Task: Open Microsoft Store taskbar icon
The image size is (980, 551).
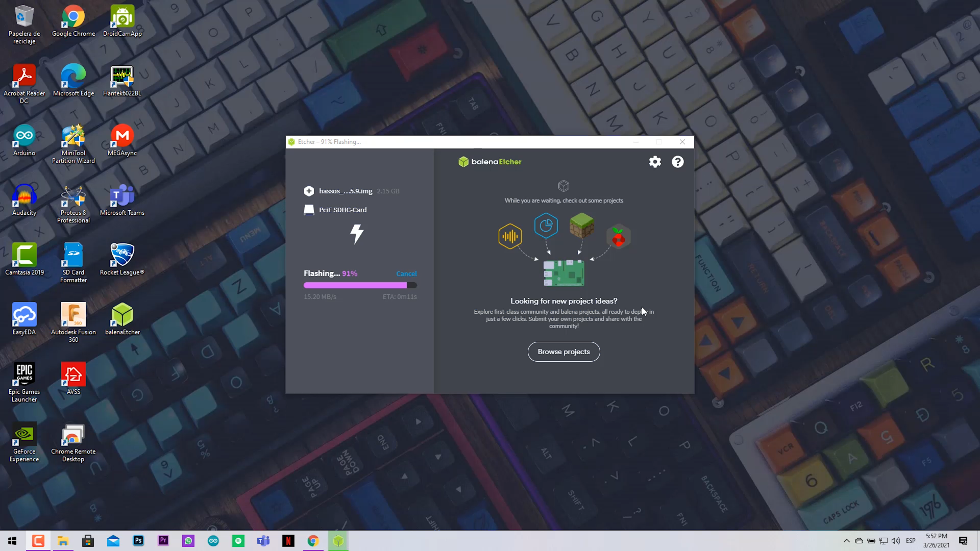Action: coord(88,541)
